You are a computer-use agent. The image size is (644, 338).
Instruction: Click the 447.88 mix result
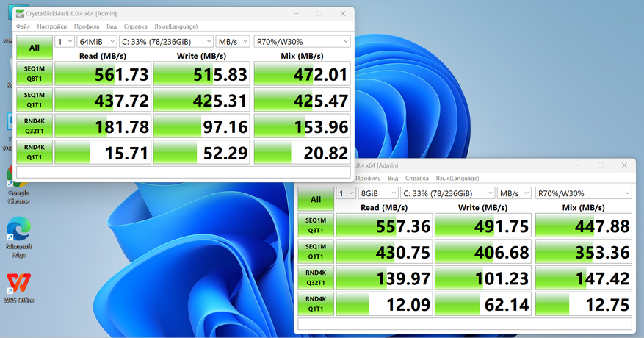point(584,226)
